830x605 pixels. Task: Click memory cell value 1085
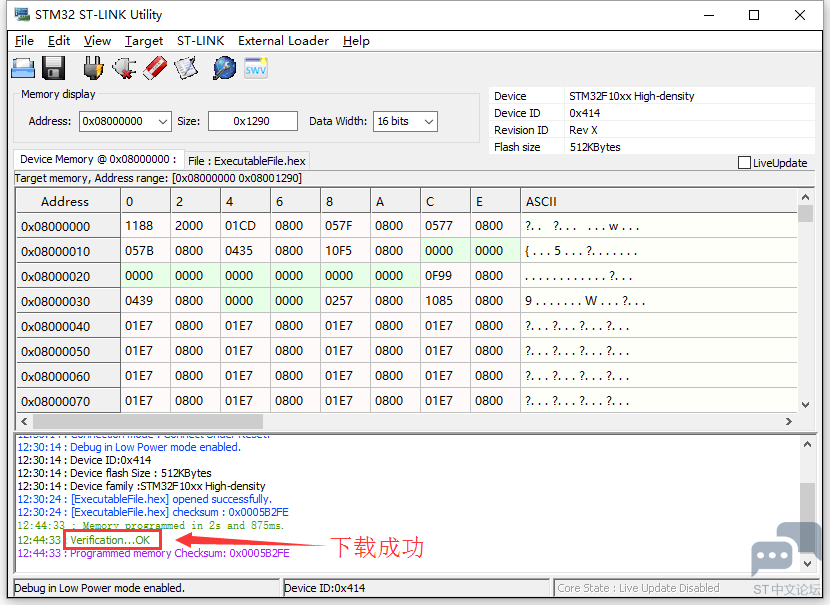(446, 301)
